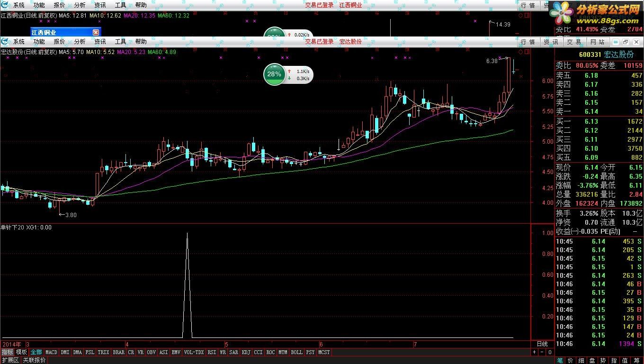
Task: Select the 细 tab in the quote panel
Action: [581, 360]
